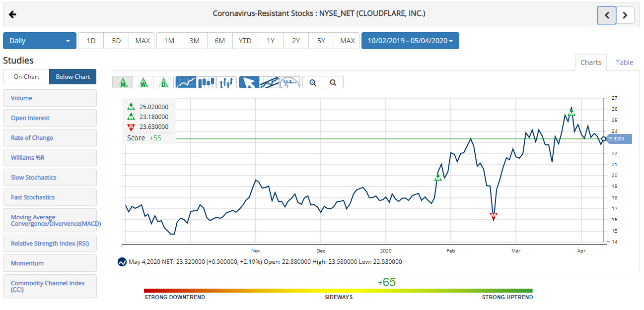The height and width of the screenshot is (310, 644).
Task: Select the 3M time range
Action: click(x=195, y=41)
